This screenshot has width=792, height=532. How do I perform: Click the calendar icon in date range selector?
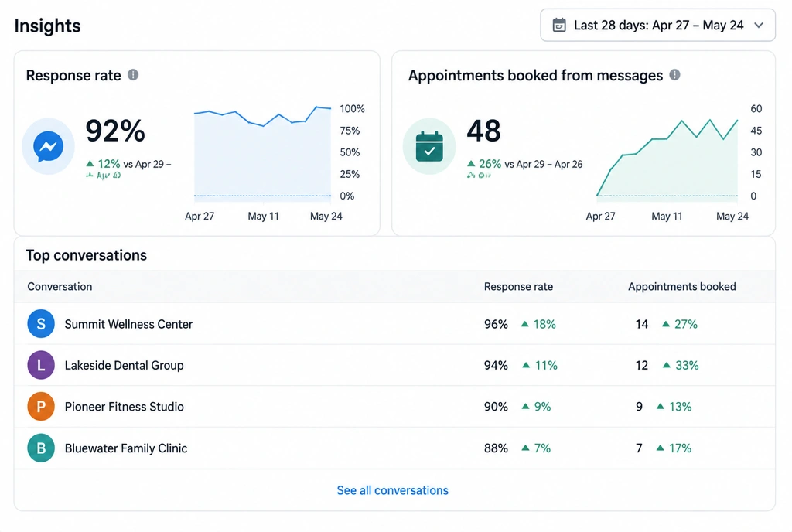[559, 26]
